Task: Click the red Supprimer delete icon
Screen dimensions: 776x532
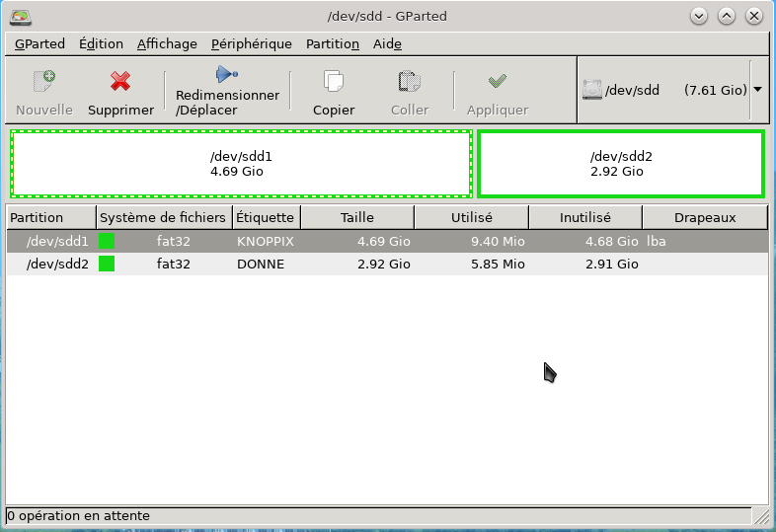Action: 120,81
